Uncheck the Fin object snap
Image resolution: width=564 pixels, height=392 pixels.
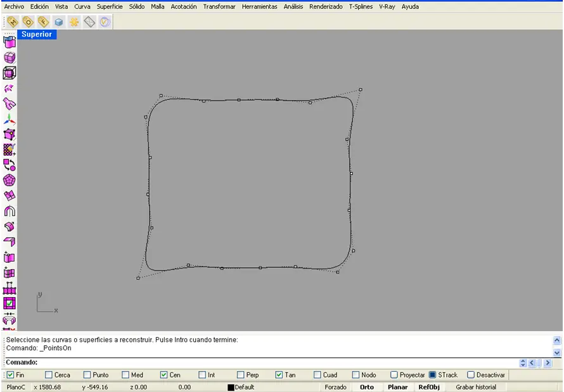[10, 375]
